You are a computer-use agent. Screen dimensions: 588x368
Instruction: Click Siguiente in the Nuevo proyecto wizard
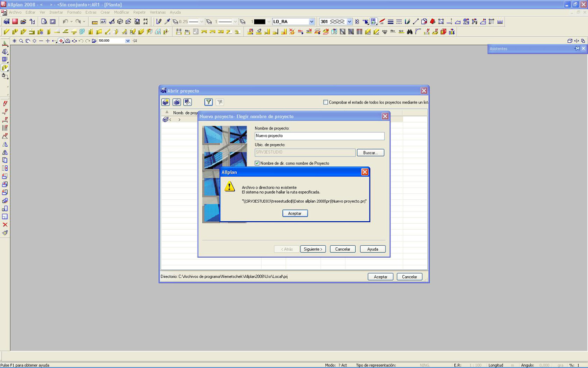313,249
